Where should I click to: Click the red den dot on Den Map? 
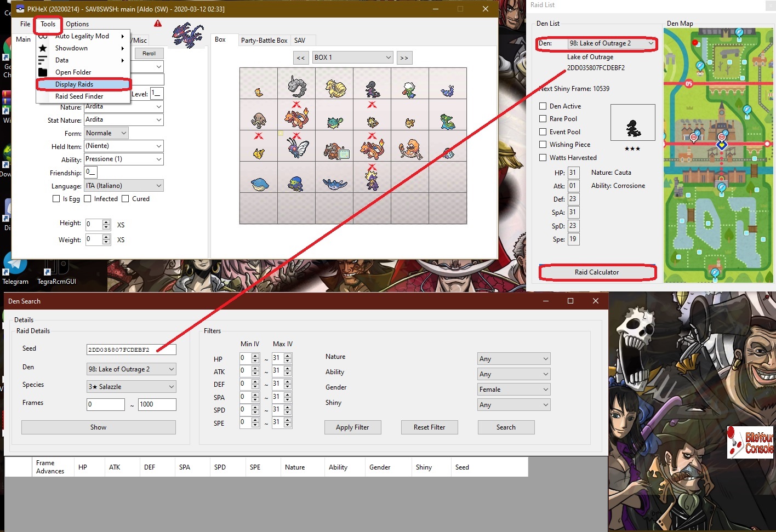(x=695, y=42)
